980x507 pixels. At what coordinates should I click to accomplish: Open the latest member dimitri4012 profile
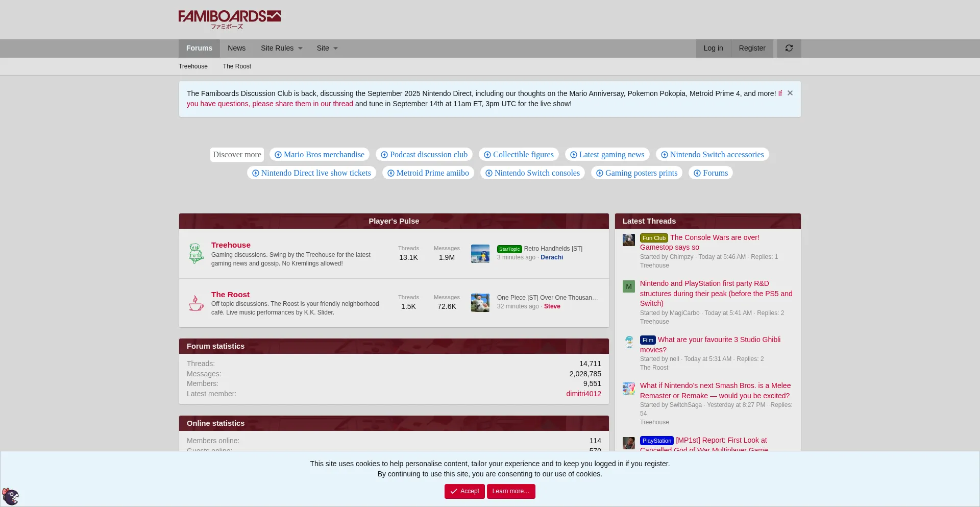583,394
